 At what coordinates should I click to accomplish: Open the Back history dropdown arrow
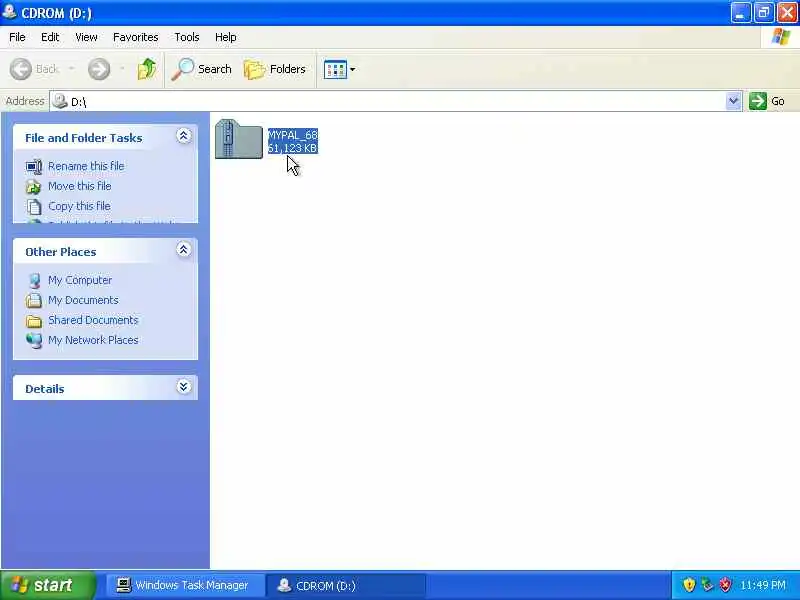[x=71, y=69]
